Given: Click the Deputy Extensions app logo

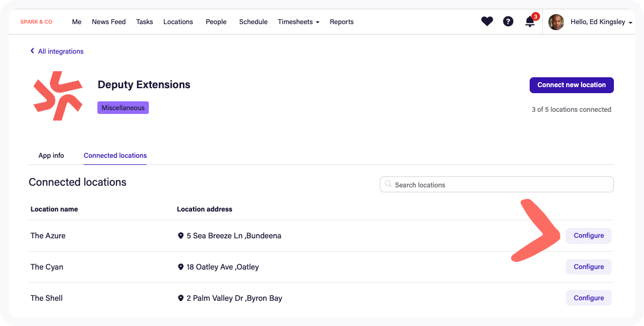Looking at the screenshot, I should click(58, 96).
